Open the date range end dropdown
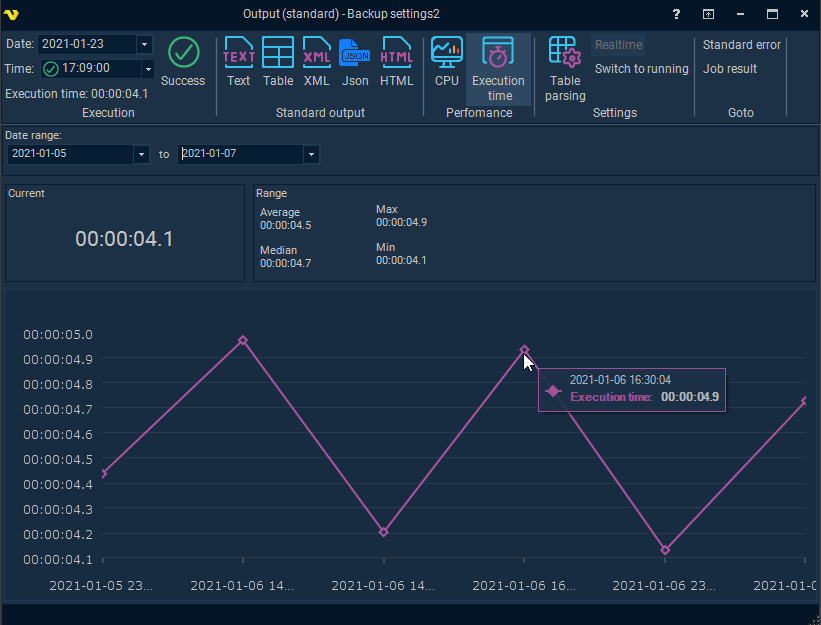This screenshot has height=625, width=821. (x=311, y=154)
